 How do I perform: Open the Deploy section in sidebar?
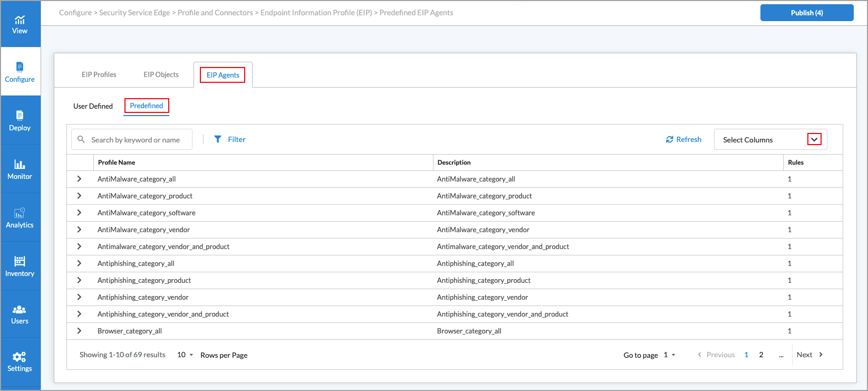(20, 120)
